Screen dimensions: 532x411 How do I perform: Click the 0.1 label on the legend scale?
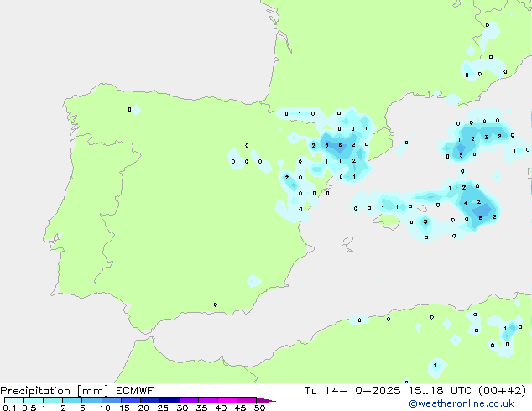click(x=8, y=408)
